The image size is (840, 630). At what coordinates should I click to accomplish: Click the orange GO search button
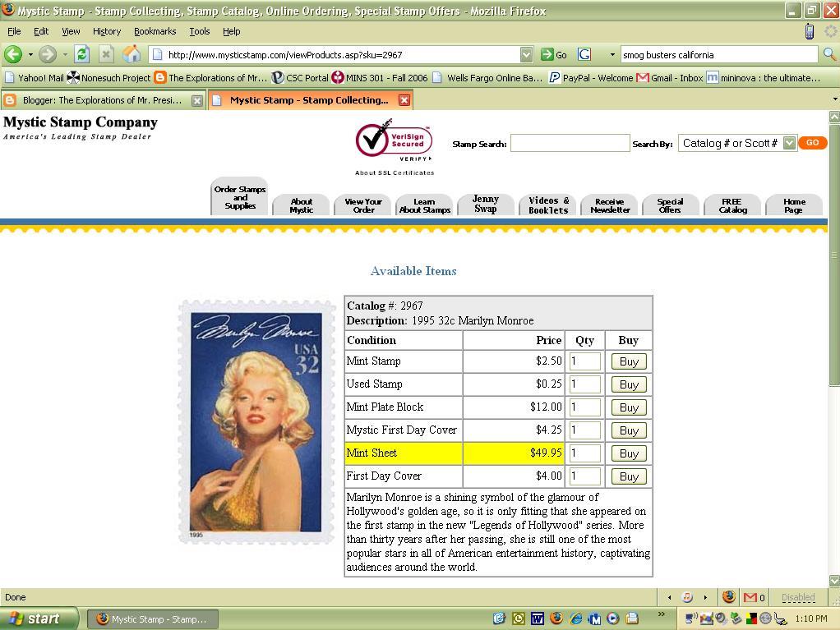[x=813, y=142]
